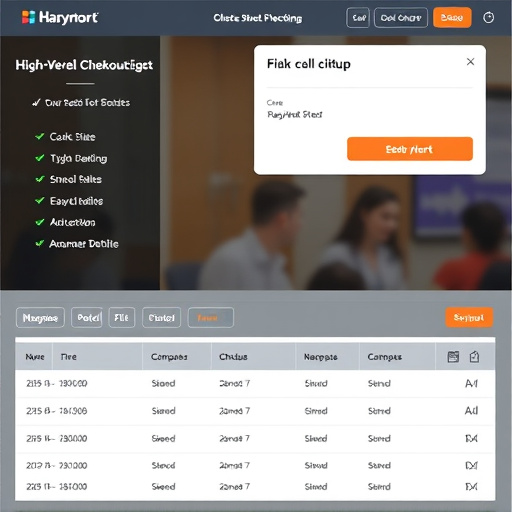The width and height of the screenshot is (512, 512).
Task: Sort by the Chidus column header
Action: (x=233, y=357)
